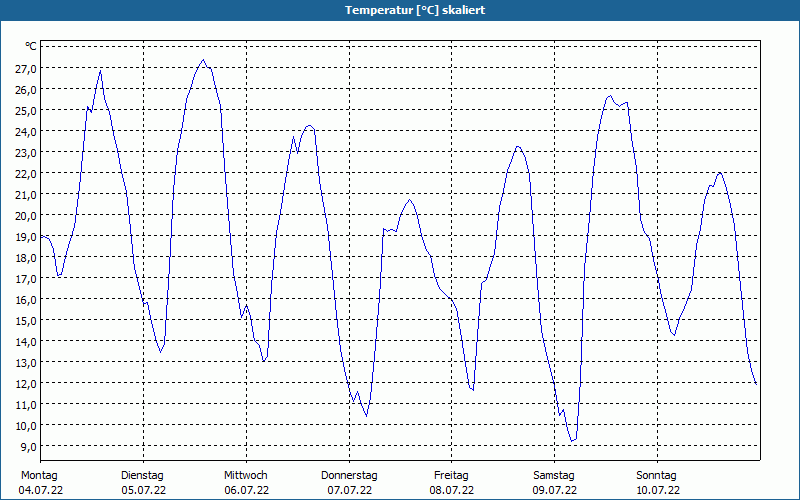Click the date 07.07.22

[x=349, y=490]
